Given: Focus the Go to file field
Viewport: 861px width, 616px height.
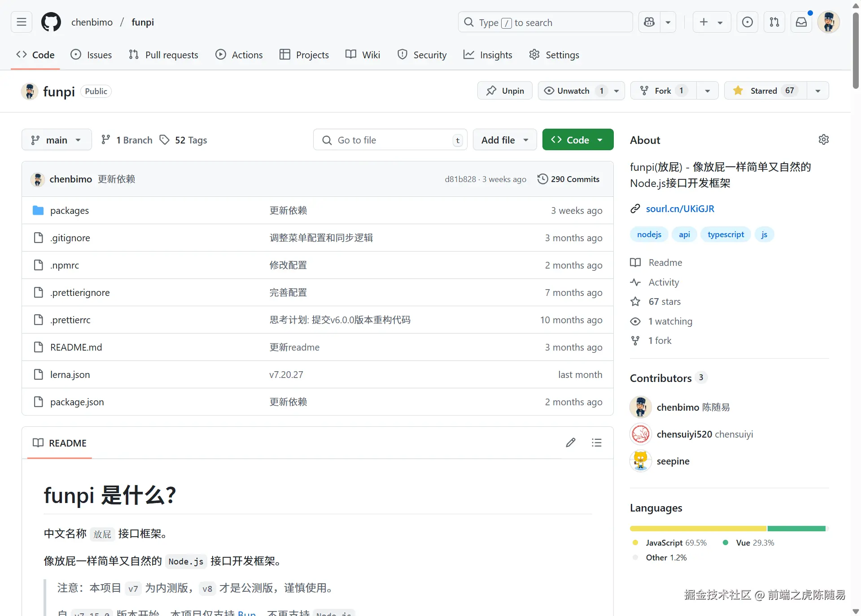Looking at the screenshot, I should tap(390, 140).
